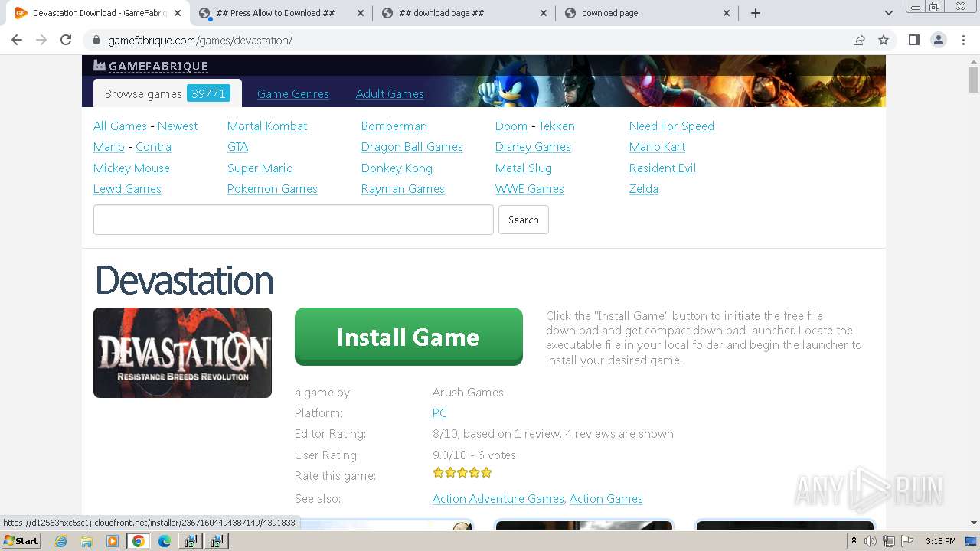
Task: Open the Game Genres menu
Action: 293,94
